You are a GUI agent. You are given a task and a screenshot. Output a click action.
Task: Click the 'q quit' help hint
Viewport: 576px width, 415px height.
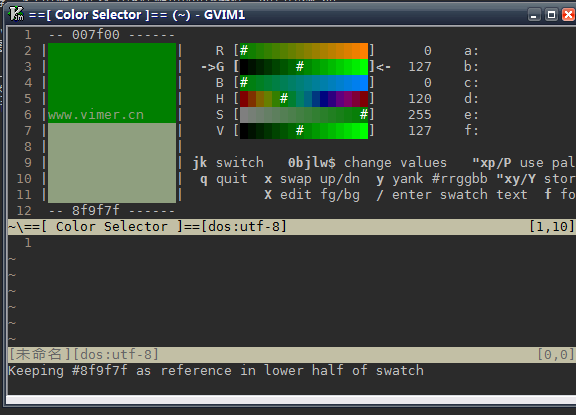(x=224, y=179)
